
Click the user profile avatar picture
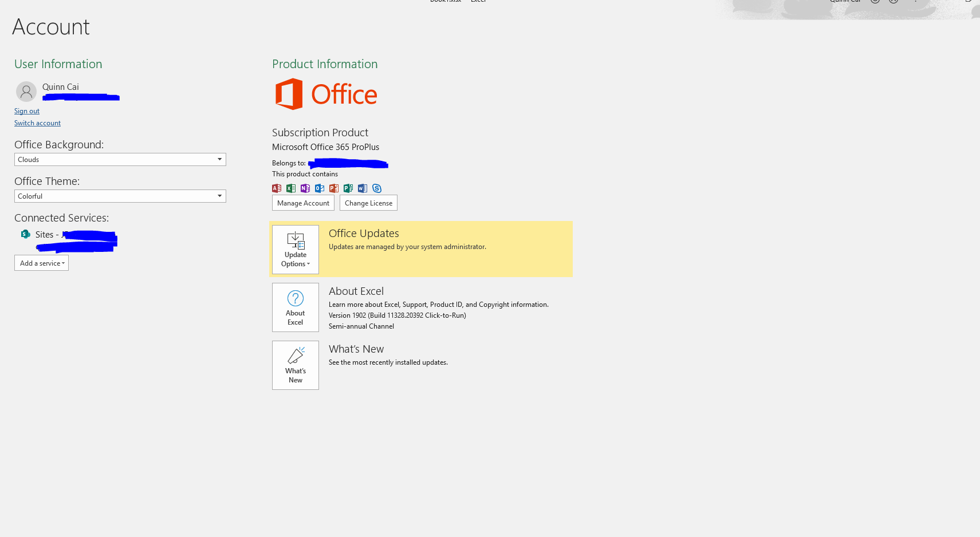coord(26,92)
